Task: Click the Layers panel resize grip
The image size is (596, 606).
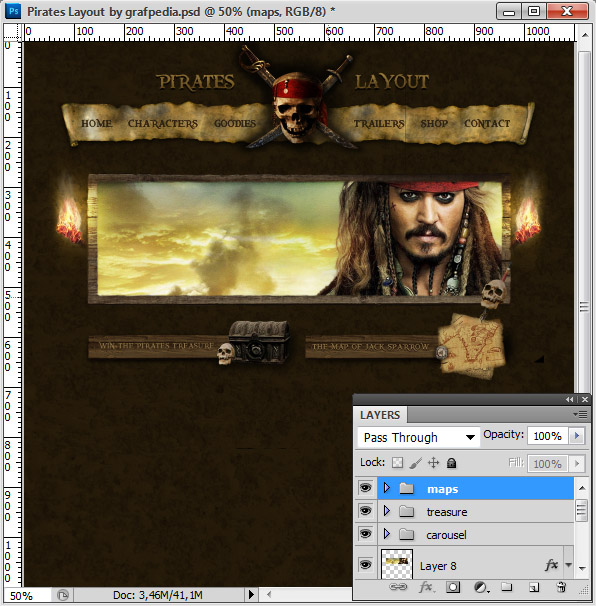Action: pos(584,589)
